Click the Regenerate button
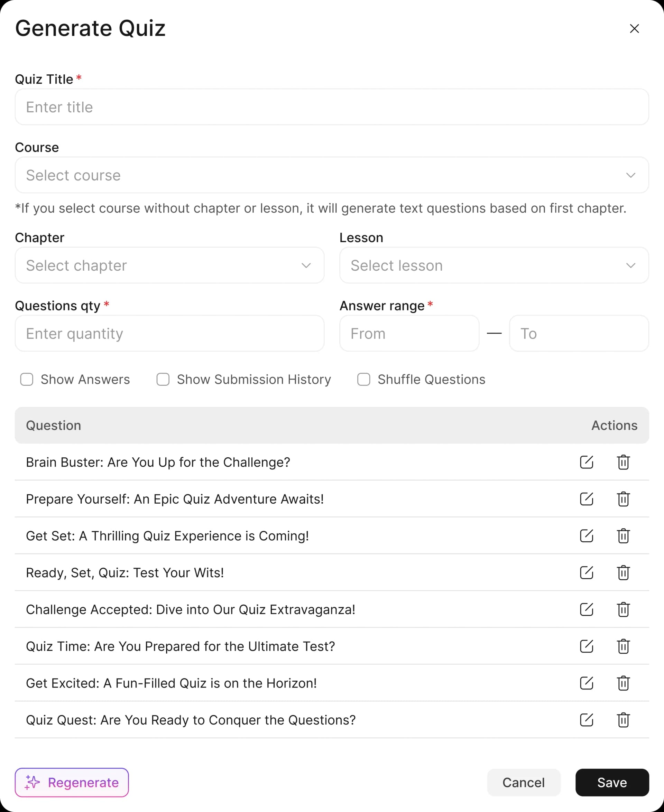Viewport: 664px width, 812px height. point(72,782)
